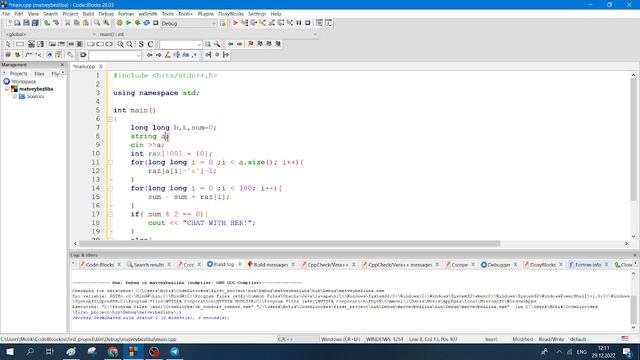The width and height of the screenshot is (640, 360).
Task: Click the Open file toolbar icon
Action: click(x=17, y=23)
